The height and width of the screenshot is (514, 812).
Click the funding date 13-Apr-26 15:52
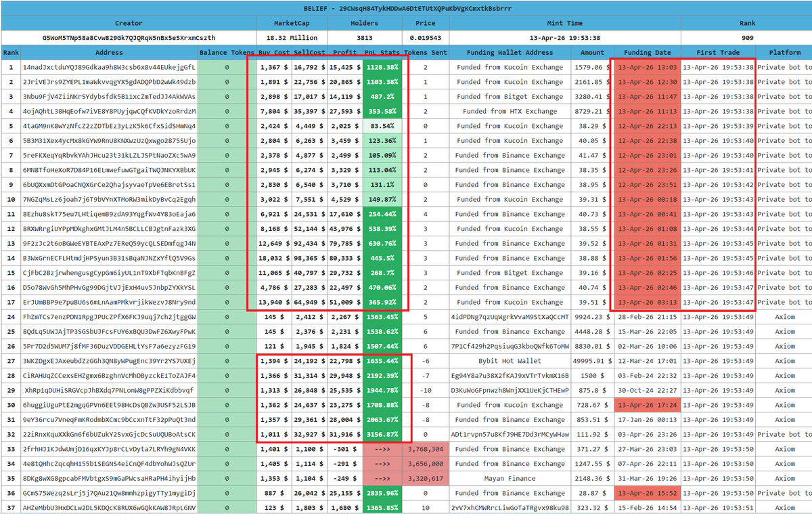pos(647,493)
